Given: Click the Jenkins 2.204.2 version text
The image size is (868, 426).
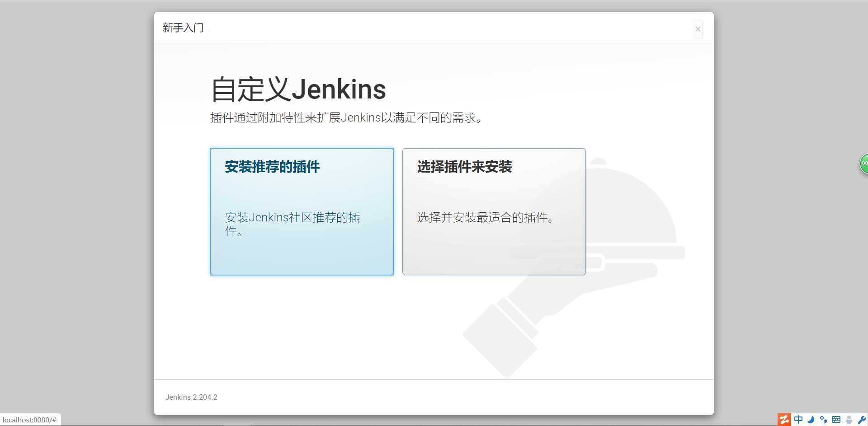Looking at the screenshot, I should (x=191, y=397).
